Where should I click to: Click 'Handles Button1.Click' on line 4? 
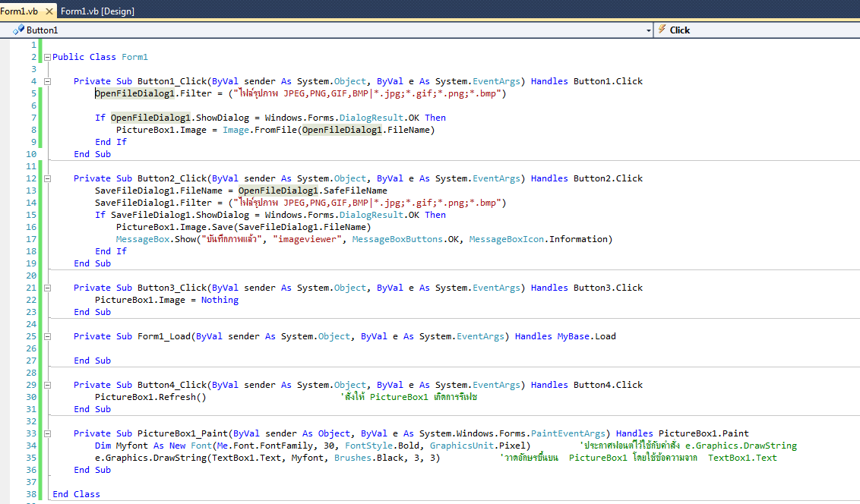coord(587,81)
